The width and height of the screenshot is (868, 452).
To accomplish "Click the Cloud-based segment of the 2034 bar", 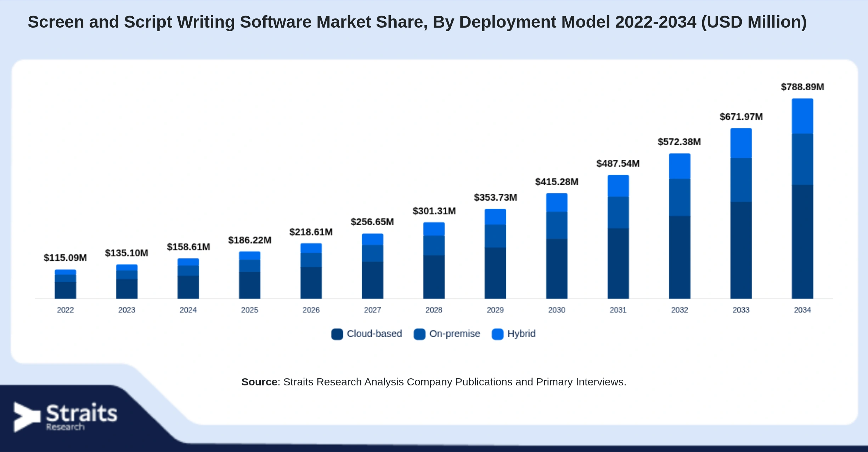I will [x=802, y=242].
